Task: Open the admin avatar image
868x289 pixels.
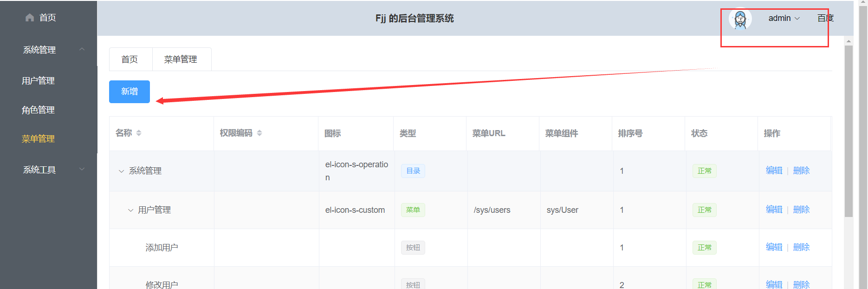Action: [740, 19]
